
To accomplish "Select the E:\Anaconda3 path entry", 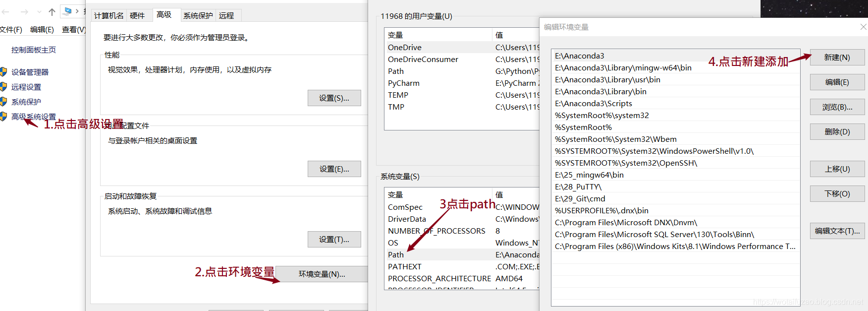I will tap(676, 56).
